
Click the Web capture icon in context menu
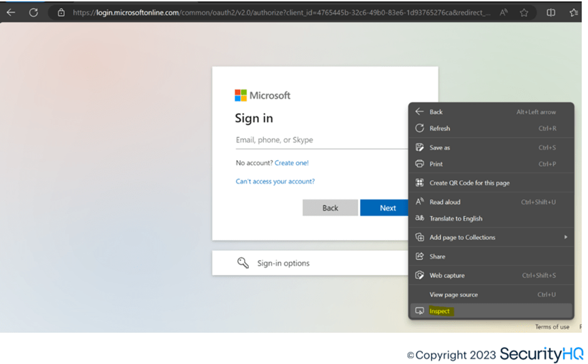pos(420,275)
